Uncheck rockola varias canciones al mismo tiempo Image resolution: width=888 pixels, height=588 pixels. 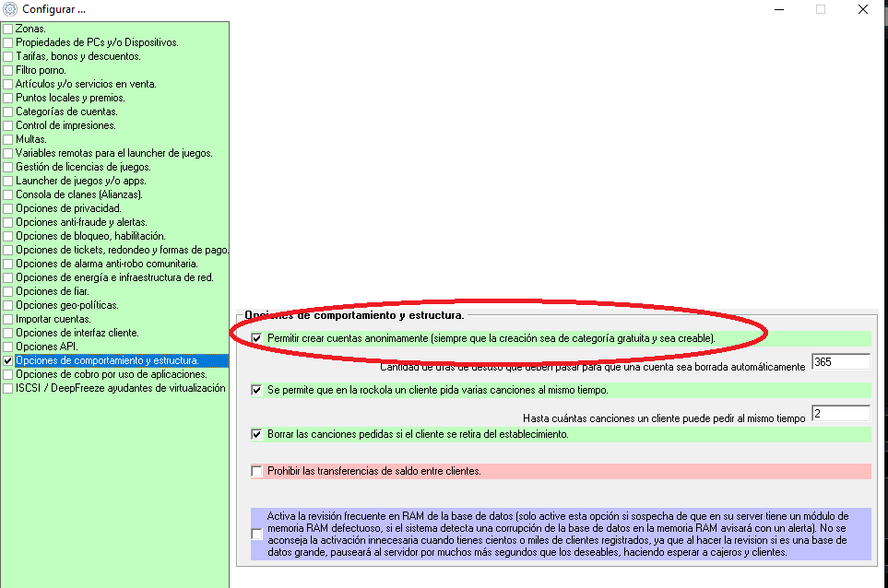pos(256,390)
